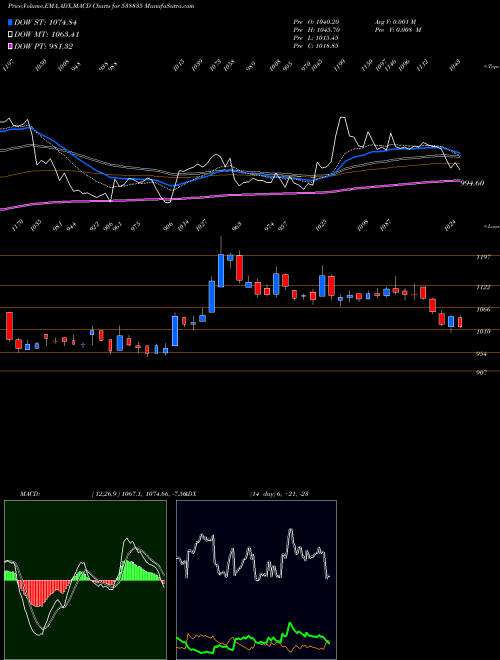This screenshot has width=500, height=660.
Task: Open the dark blue ADX indicator panel
Action: point(256,580)
